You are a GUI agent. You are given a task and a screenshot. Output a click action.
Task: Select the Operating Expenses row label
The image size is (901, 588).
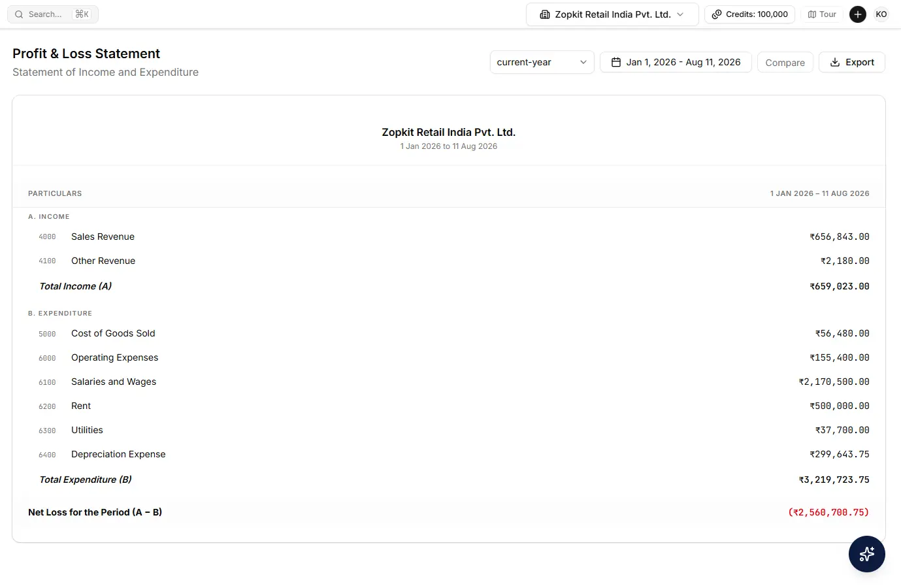114,357
